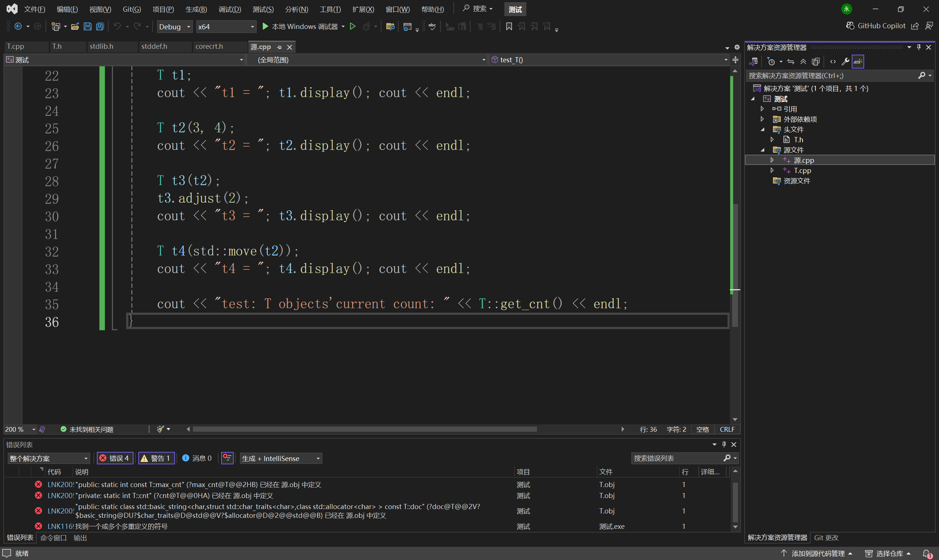939x560 pixels.
Task: Click the editor horizontal scrollbar thumb
Action: (364, 429)
